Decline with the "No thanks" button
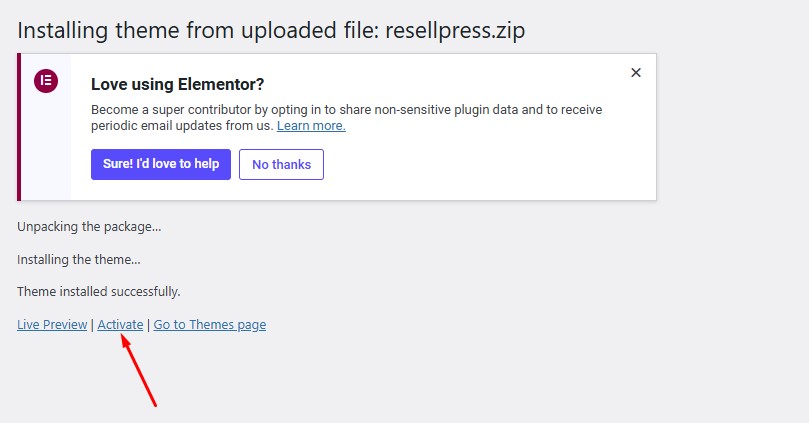The image size is (809, 423). (281, 164)
